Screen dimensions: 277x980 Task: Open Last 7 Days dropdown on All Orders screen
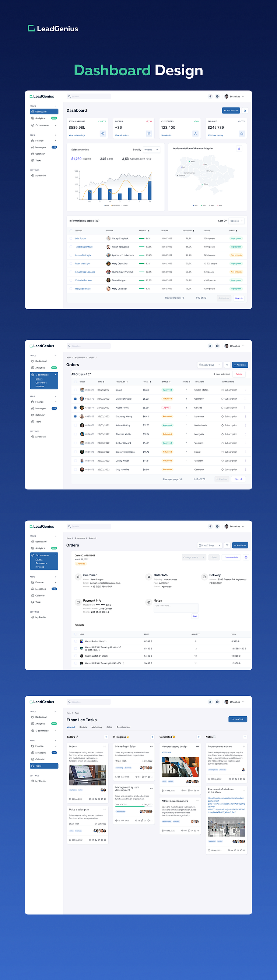(210, 365)
